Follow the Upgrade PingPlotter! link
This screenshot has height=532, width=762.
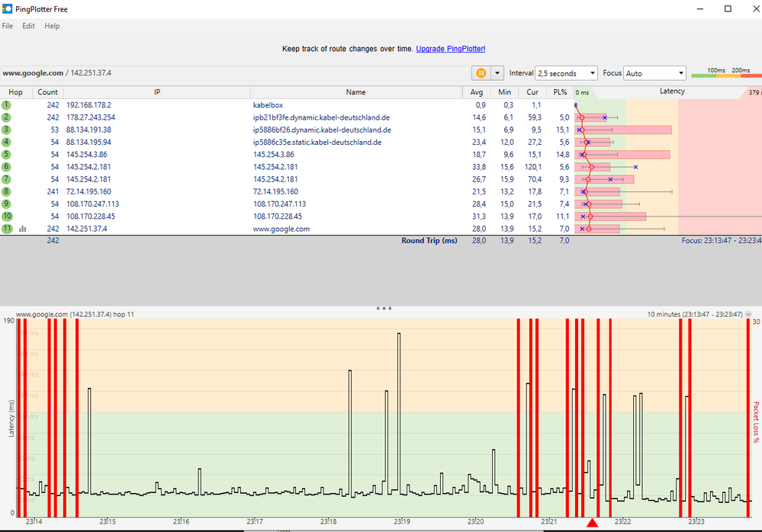pyautogui.click(x=451, y=49)
